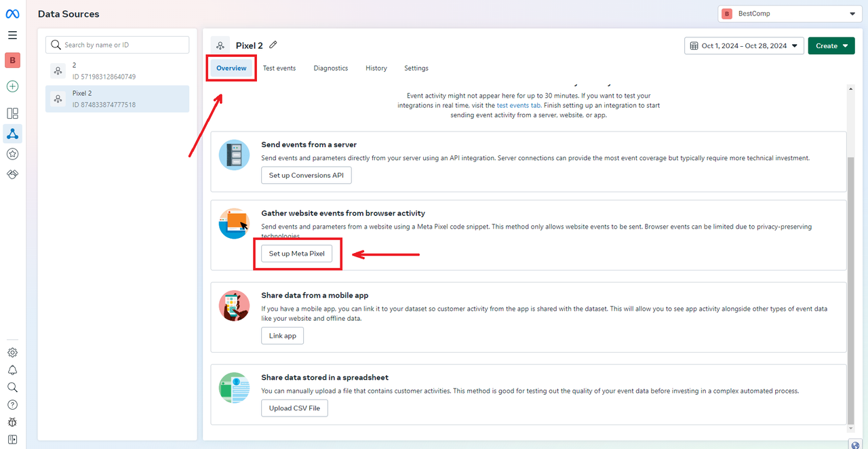Image resolution: width=868 pixels, height=449 pixels.
Task: Open the date range Oct 1 – Oct 28 dropdown
Action: click(744, 45)
